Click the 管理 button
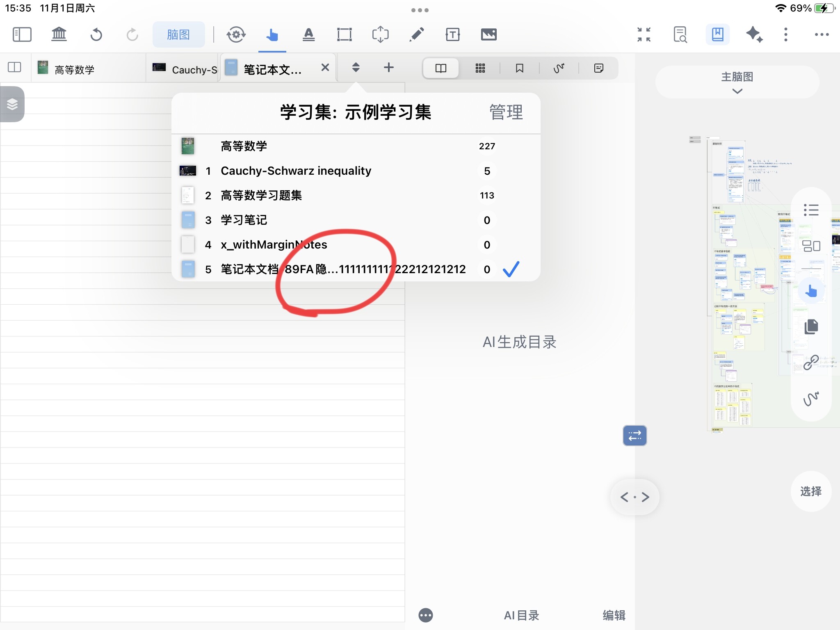 tap(506, 112)
